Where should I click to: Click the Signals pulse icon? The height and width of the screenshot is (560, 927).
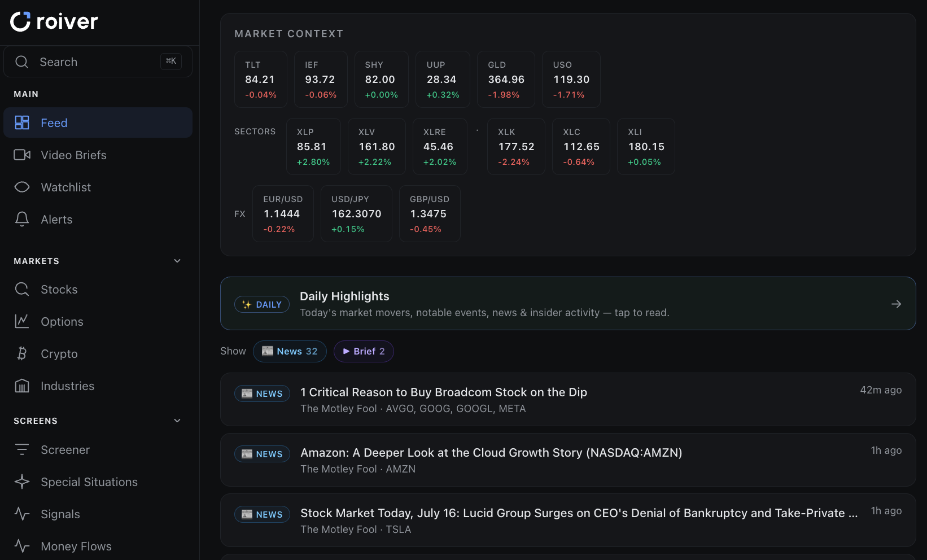coord(22,514)
